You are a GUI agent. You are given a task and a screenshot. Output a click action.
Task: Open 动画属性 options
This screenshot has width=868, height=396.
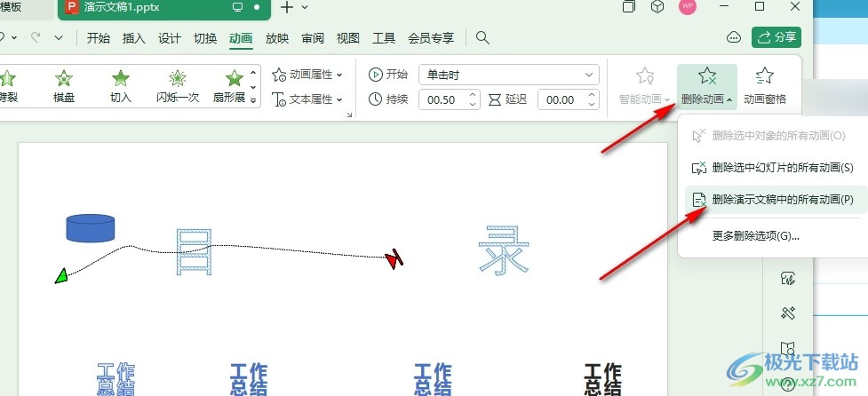point(307,75)
